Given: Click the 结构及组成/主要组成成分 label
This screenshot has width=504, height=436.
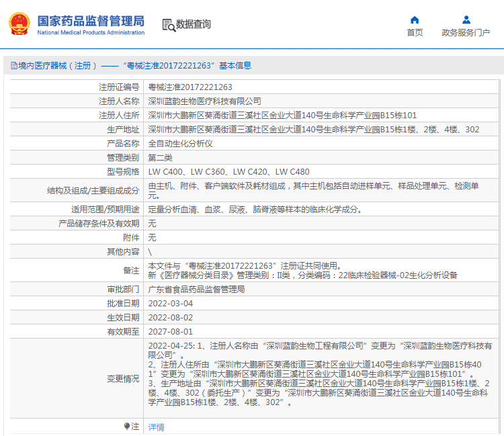Looking at the screenshot, I should (x=93, y=191).
